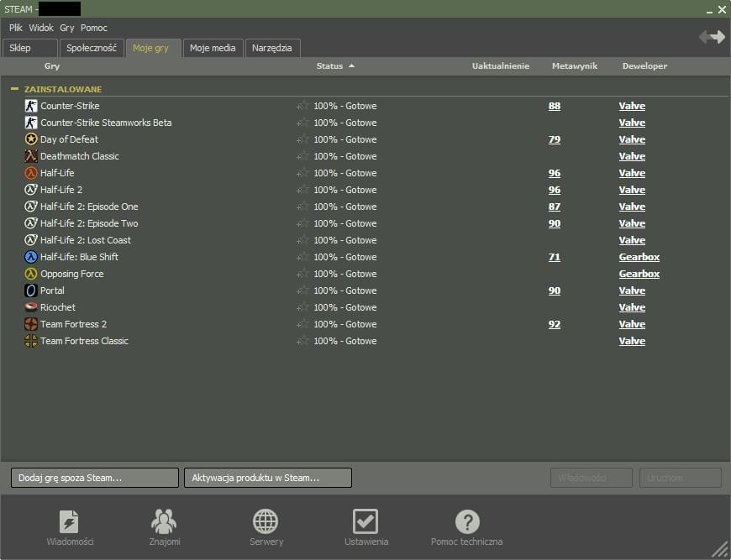Image resolution: width=731 pixels, height=560 pixels.
Task: Open Metascore 79 link for Day of Defeat
Action: pyautogui.click(x=555, y=139)
